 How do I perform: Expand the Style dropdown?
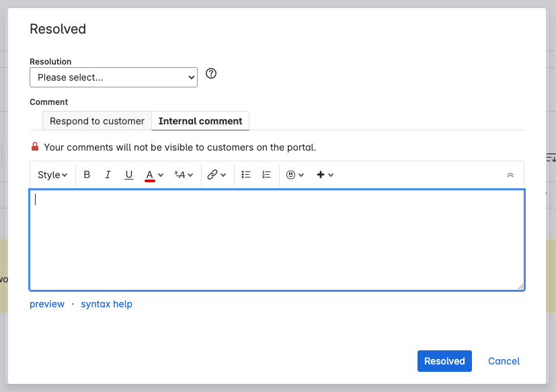[x=52, y=175]
